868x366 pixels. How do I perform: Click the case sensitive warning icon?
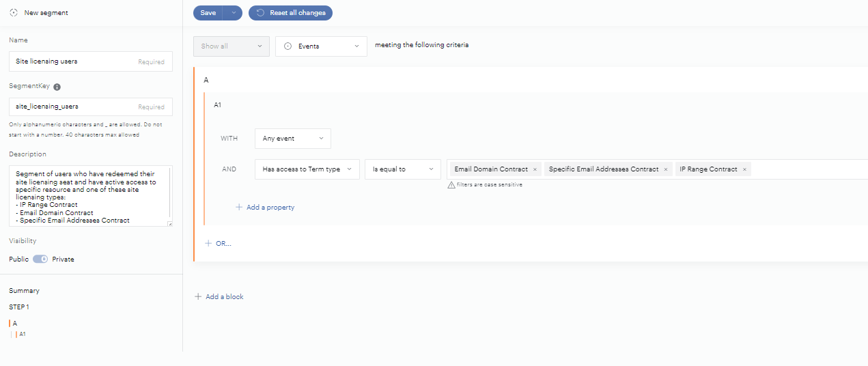pyautogui.click(x=451, y=185)
